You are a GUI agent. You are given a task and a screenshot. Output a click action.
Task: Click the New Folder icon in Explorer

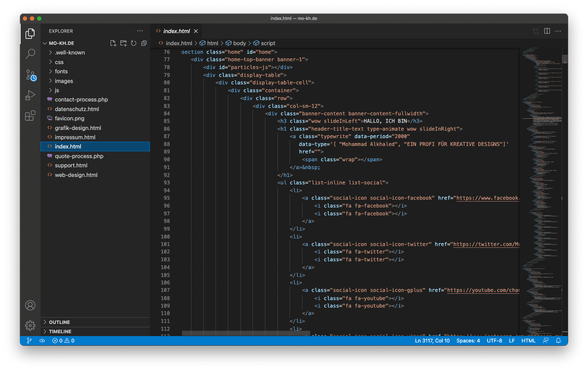[124, 43]
